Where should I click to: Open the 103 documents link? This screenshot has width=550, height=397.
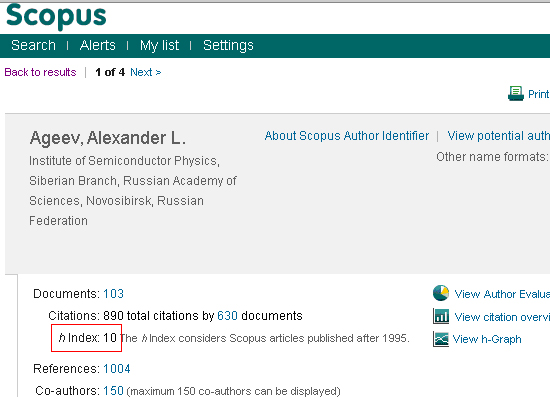(x=113, y=294)
